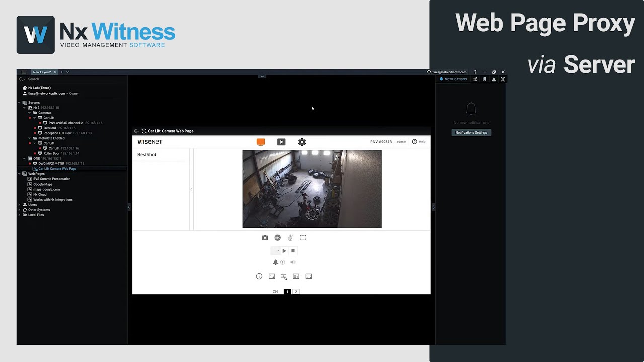Click the live camera video feed

pos(312,189)
